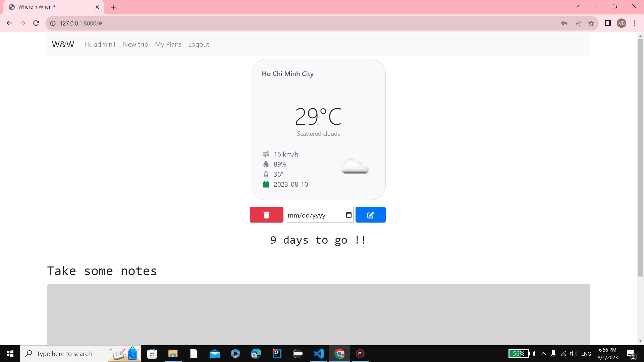Click the scattered clouds weather icon
The height and width of the screenshot is (362, 644).
point(355,167)
